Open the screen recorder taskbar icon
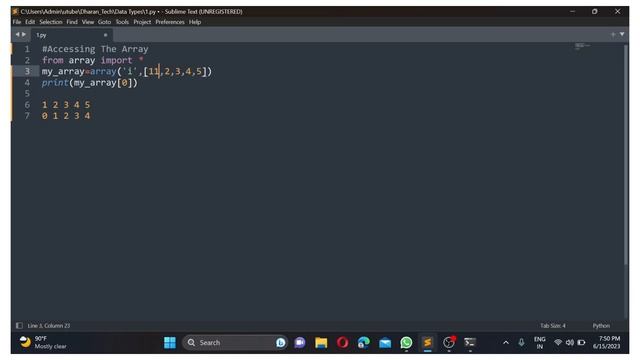 point(449,342)
